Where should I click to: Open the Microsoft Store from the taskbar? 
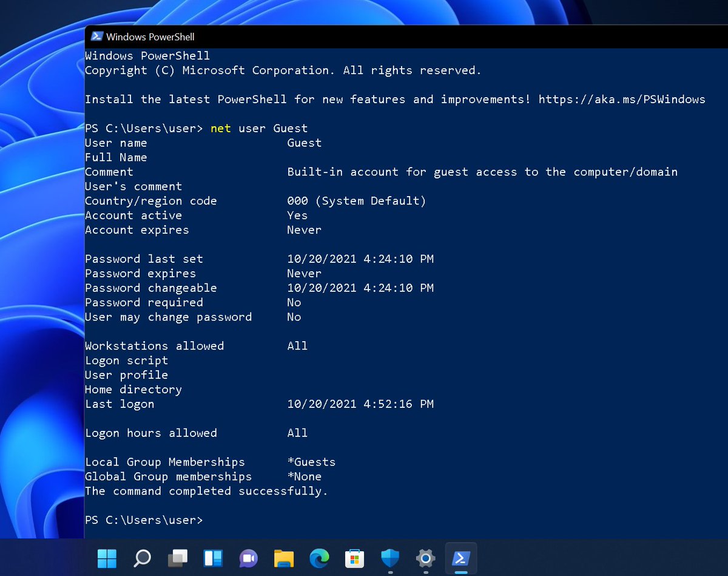point(354,558)
